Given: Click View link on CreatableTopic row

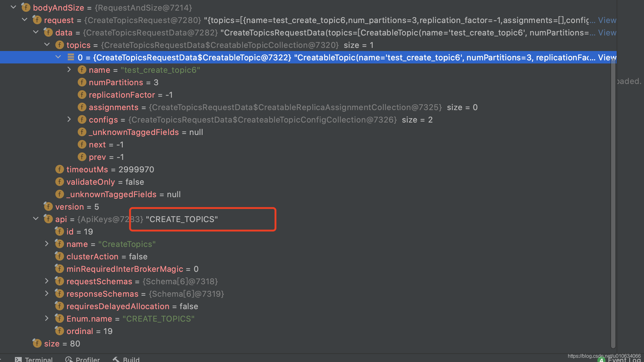Looking at the screenshot, I should 607,58.
